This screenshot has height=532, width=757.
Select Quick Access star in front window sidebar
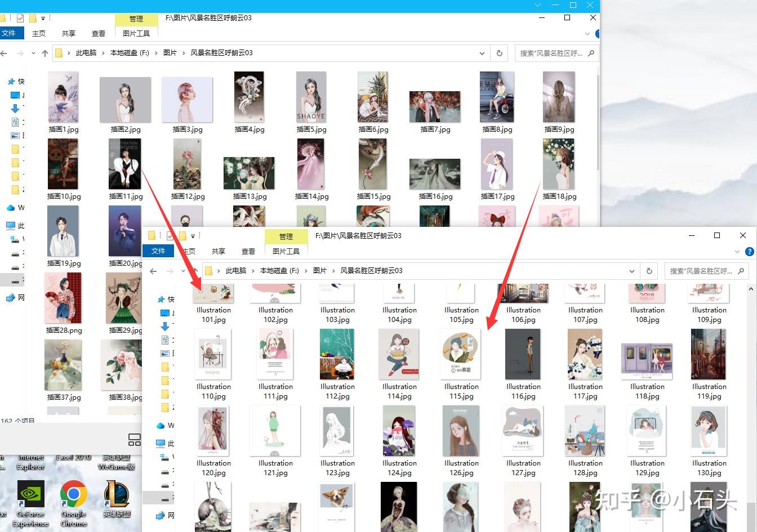click(161, 299)
